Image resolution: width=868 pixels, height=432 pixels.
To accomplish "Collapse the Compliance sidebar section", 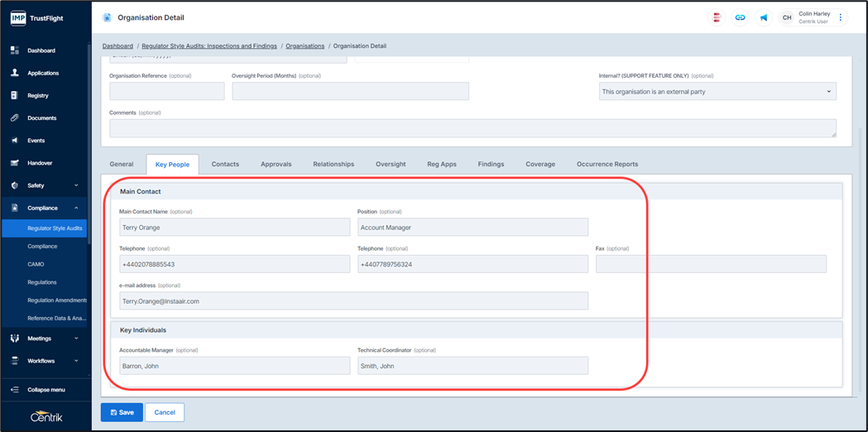I will (x=76, y=208).
